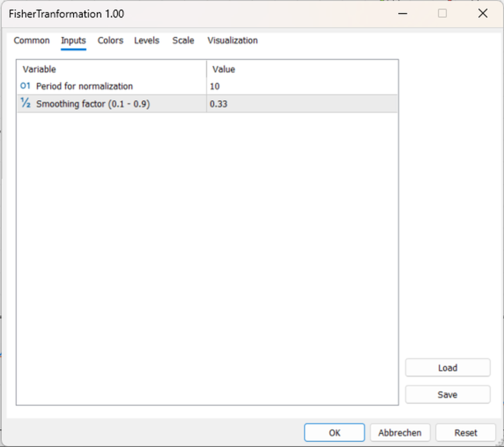Reset inputs to defaults
This screenshot has height=447, width=504.
coord(466,432)
